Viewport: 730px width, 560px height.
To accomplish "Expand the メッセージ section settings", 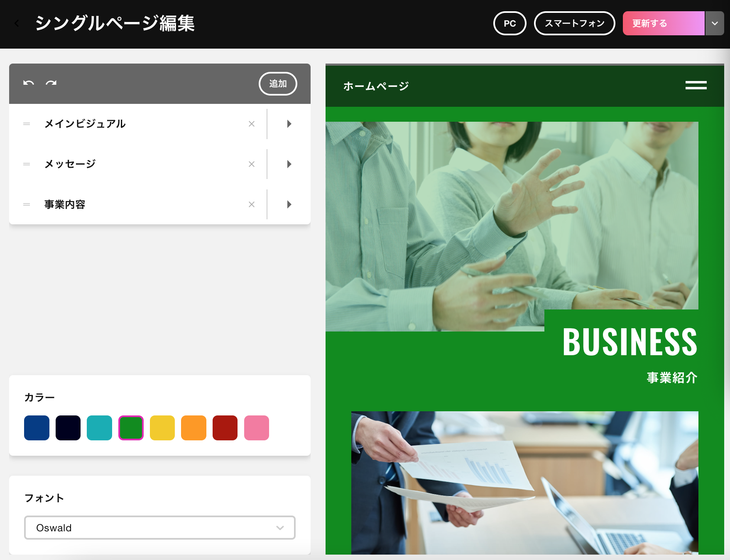I will (x=289, y=164).
